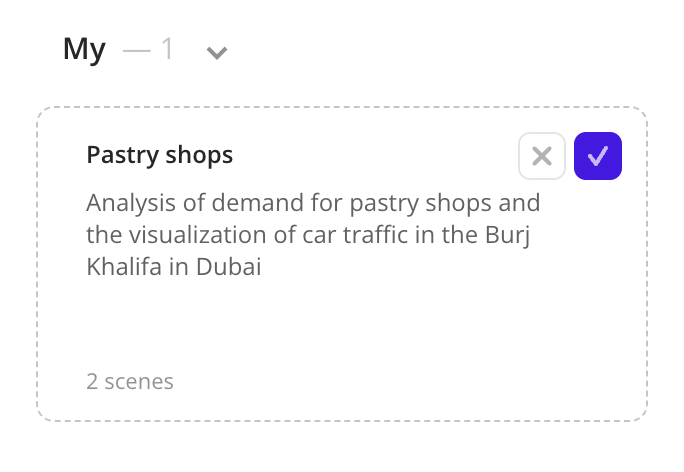Viewport: 684px width, 472px height.
Task: Click the My section heading
Action: (x=84, y=49)
